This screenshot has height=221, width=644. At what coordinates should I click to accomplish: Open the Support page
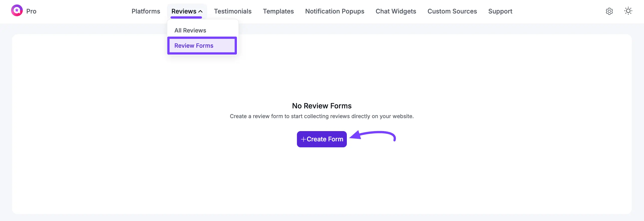[x=500, y=11]
